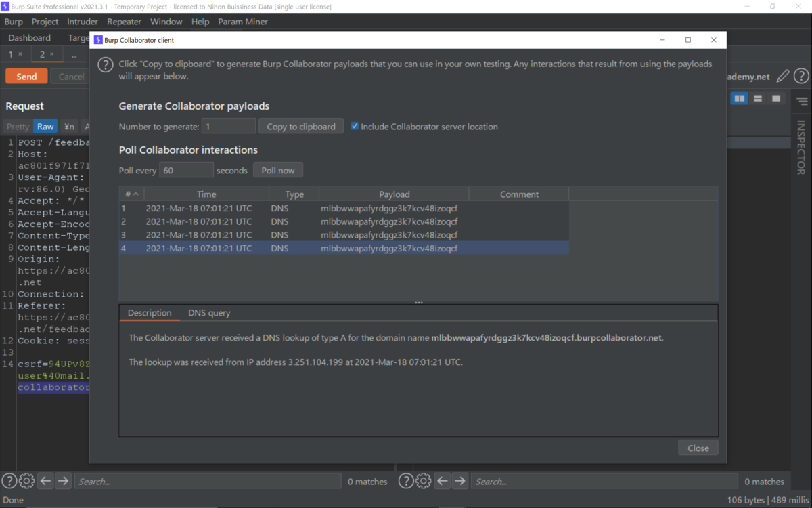The height and width of the screenshot is (508, 812).
Task: Select interaction row 3 in the table
Action: tap(344, 235)
